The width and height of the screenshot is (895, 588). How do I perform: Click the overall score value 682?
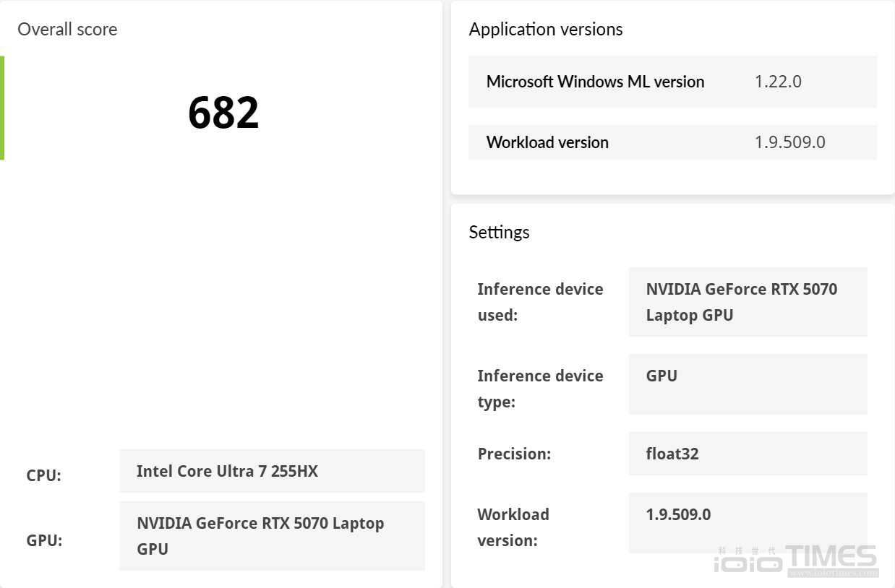[x=223, y=113]
